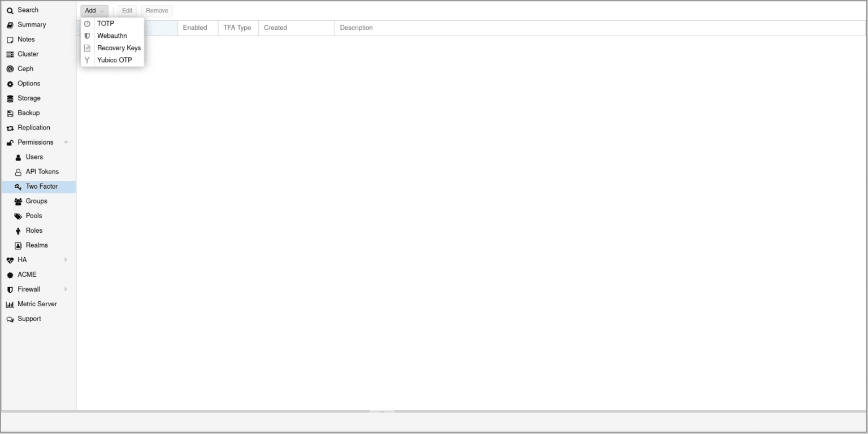Sort by the Enabled column header
The image size is (868, 434).
(198, 28)
